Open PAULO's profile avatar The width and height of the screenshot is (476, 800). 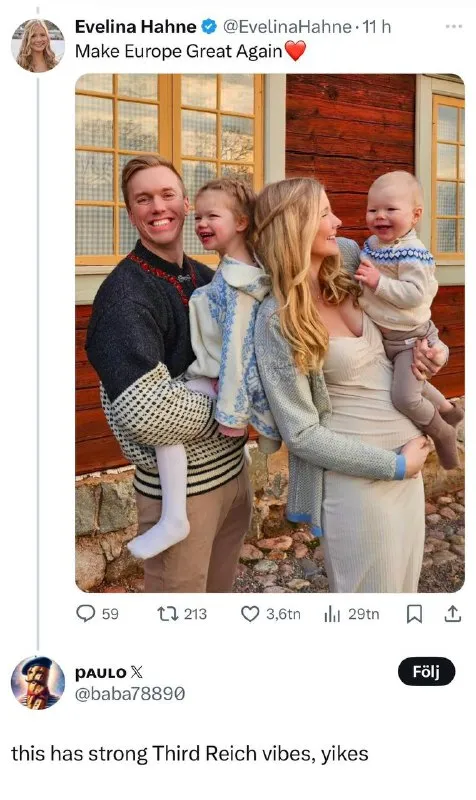tap(38, 683)
